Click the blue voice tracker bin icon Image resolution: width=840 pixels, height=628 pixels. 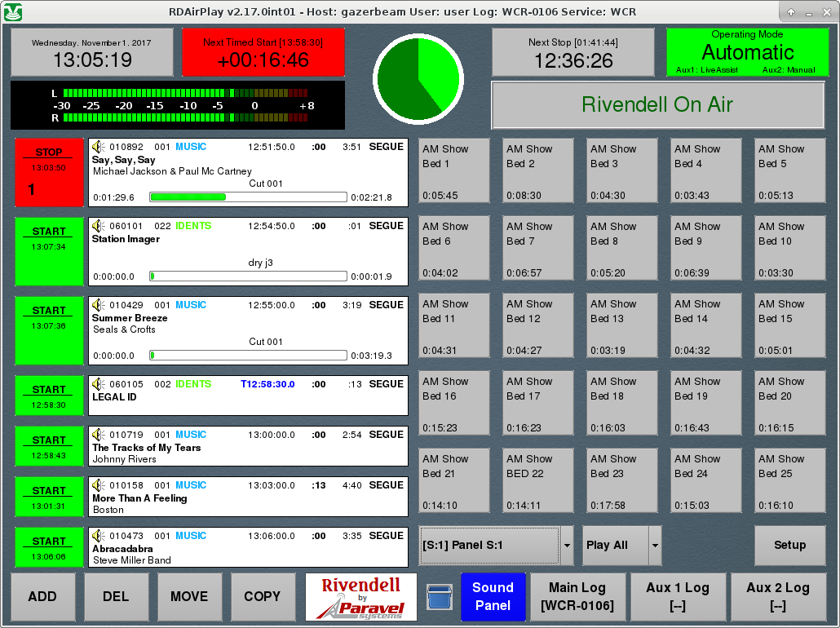coord(439,597)
